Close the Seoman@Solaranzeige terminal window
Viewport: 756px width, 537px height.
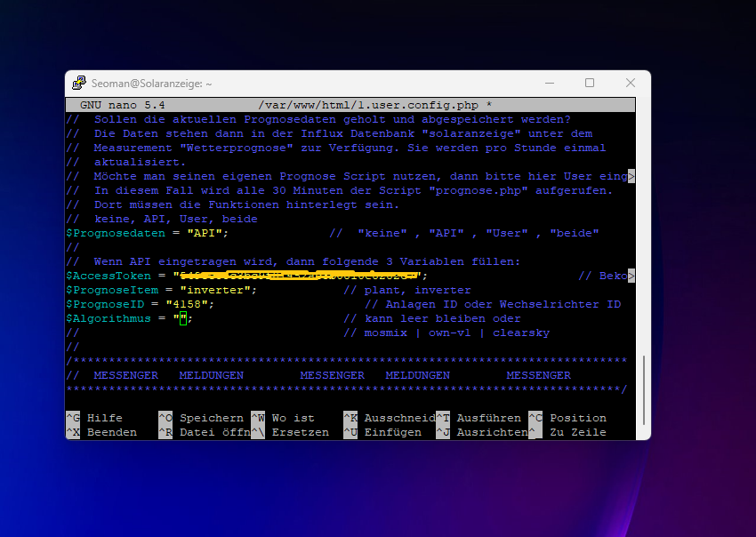point(630,83)
